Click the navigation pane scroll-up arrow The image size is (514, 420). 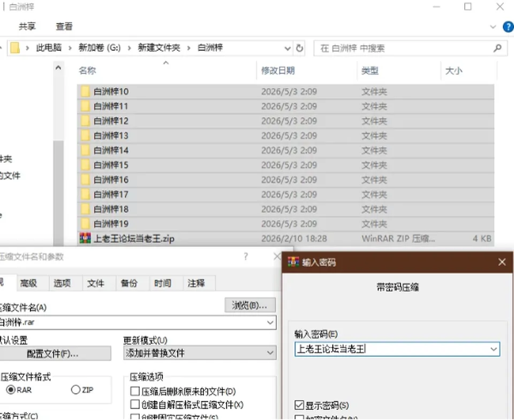click(58, 68)
